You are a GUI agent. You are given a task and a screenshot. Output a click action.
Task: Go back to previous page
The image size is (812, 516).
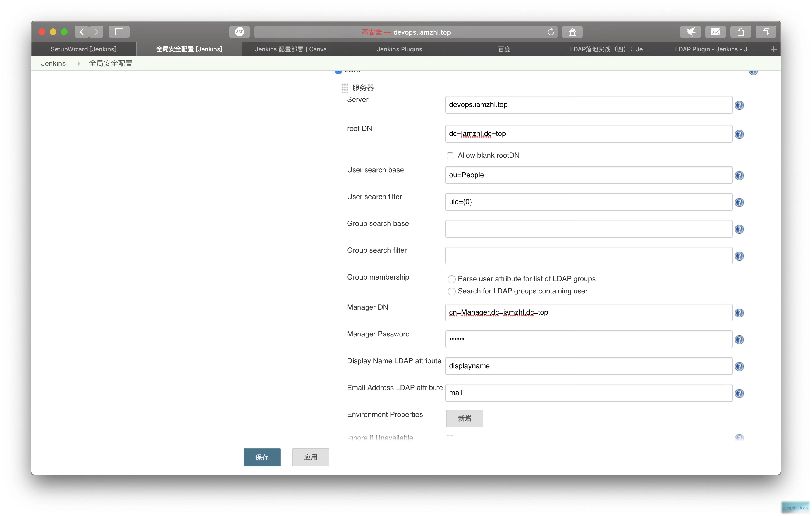(x=82, y=32)
